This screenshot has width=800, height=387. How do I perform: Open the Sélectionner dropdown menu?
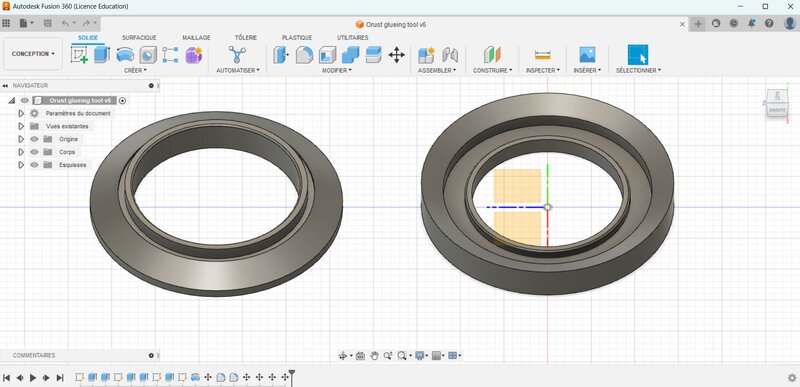[638, 70]
